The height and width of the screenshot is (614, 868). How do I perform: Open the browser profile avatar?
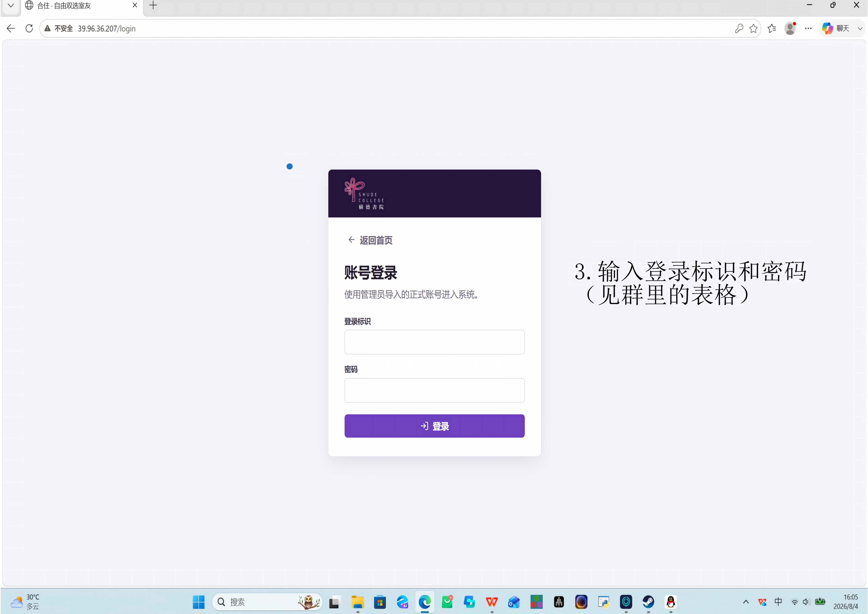(790, 28)
